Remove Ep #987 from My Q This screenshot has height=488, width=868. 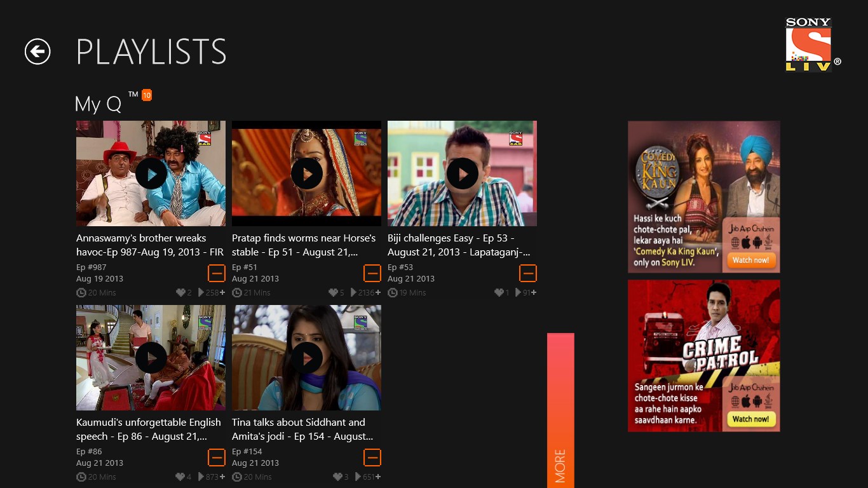(217, 273)
